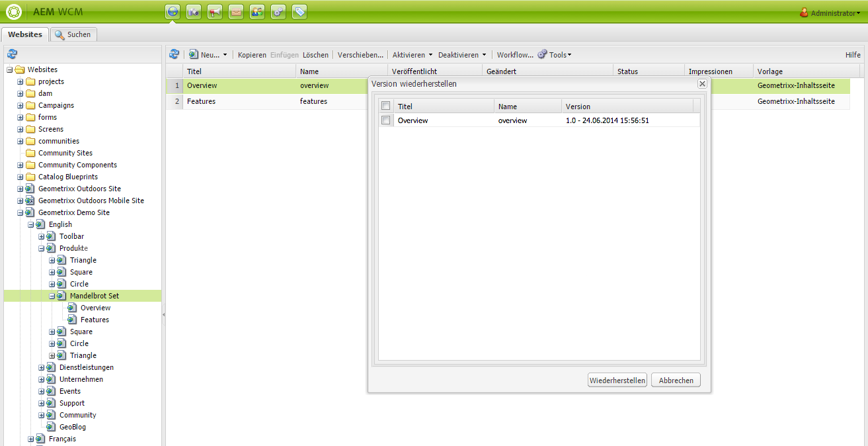Switch to the Suchen tab
Screen dimensions: 868x446
[73, 34]
